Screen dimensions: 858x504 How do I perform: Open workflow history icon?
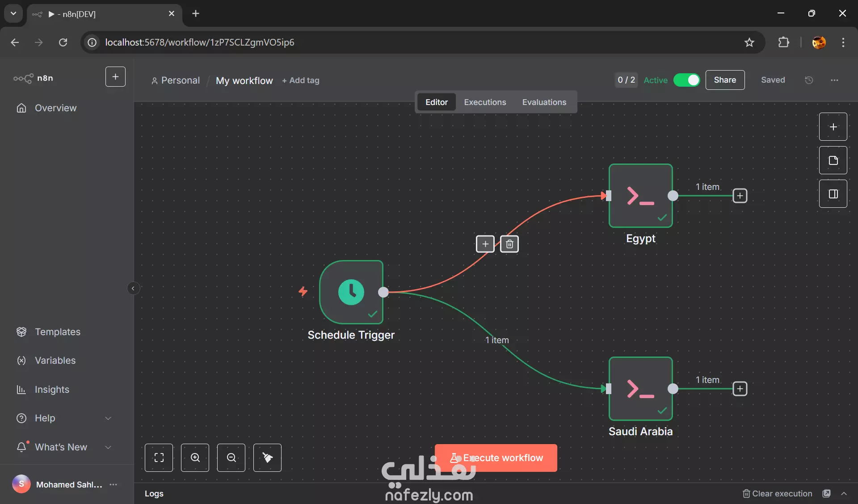point(809,80)
